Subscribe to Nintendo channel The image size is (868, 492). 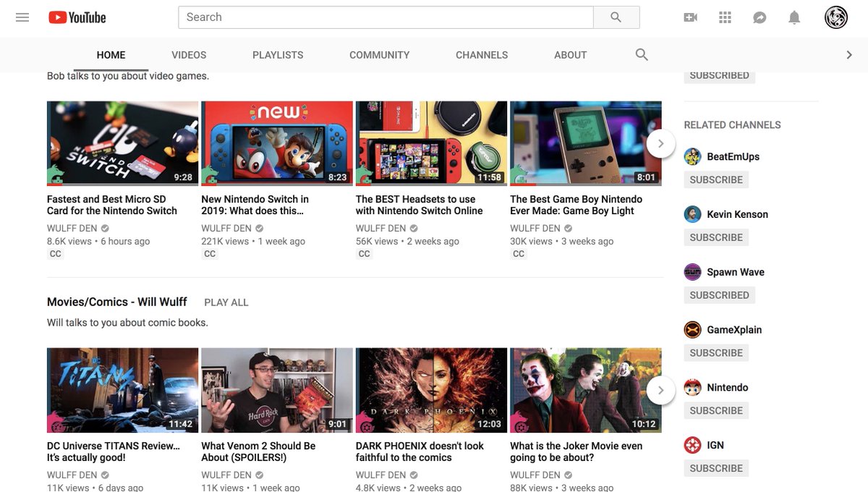tap(716, 410)
